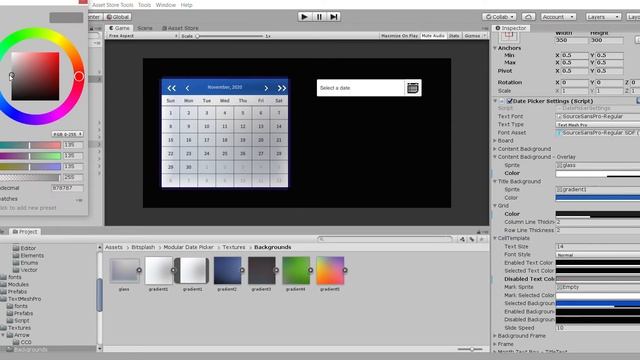Open the calendar icon beside Select a date
Viewport: 640px width, 360px height.
tap(413, 88)
